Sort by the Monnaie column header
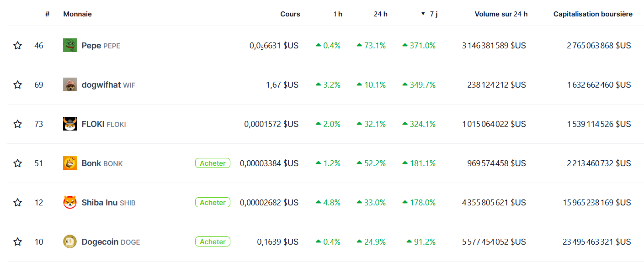 tap(78, 14)
